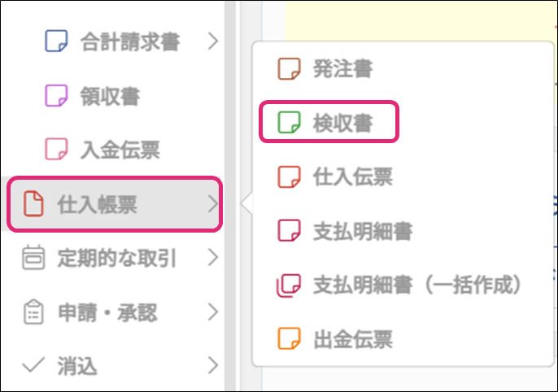Click the 申請・承認 clipboard icon
This screenshot has height=392, width=558.
pyautogui.click(x=33, y=312)
